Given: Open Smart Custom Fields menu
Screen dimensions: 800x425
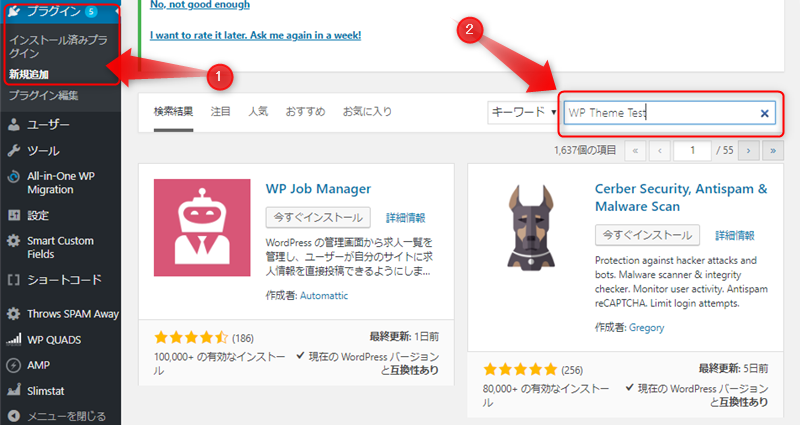Looking at the screenshot, I should pos(60,247).
